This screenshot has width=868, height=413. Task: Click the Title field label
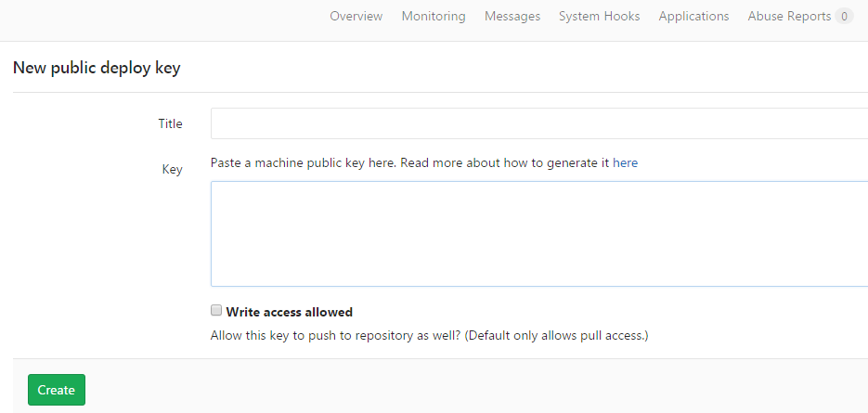(170, 123)
